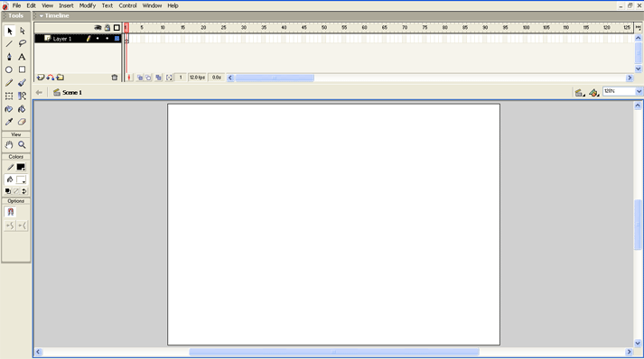
Task: Open the Modify menu
Action: pos(88,5)
